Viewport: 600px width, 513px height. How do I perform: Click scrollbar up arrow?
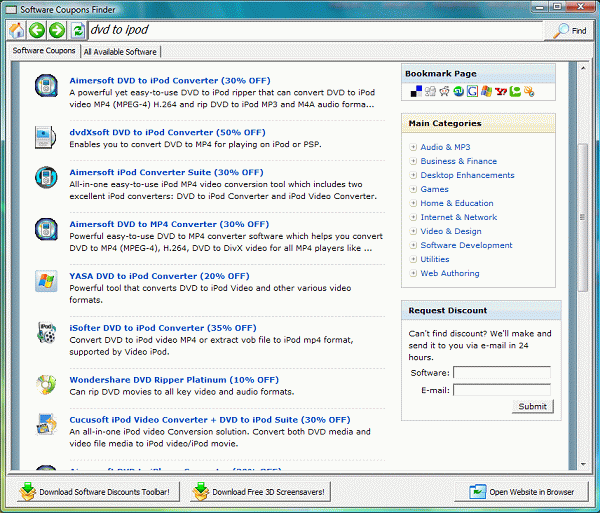point(583,68)
